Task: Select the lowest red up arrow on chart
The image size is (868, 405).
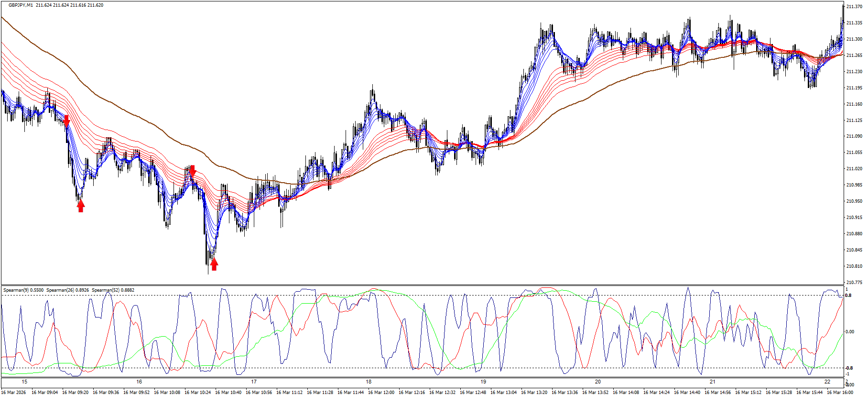Action: (x=214, y=263)
